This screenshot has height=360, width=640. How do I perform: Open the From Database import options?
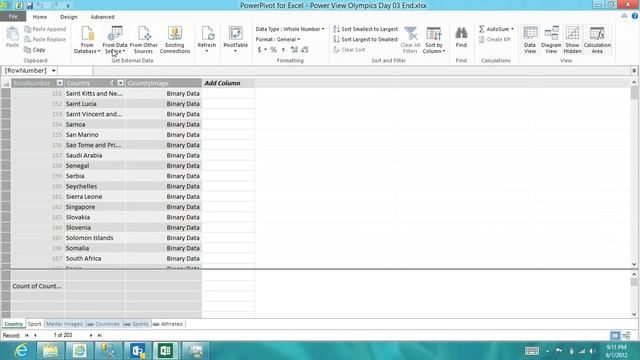pos(87,40)
